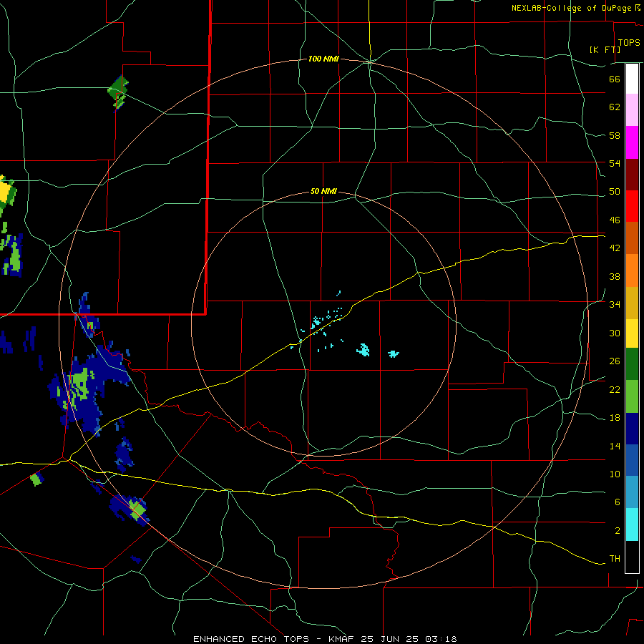Click the light green swatch in the color scale
The image size is (644, 644).
[632, 396]
